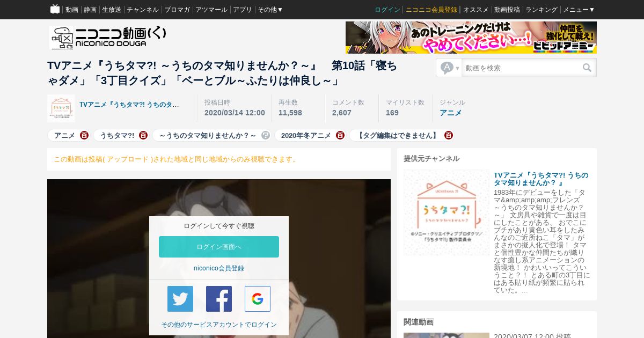Viewport: 644px width, 338px height.
Task: Open the 動画投稿 link
Action: click(x=507, y=10)
